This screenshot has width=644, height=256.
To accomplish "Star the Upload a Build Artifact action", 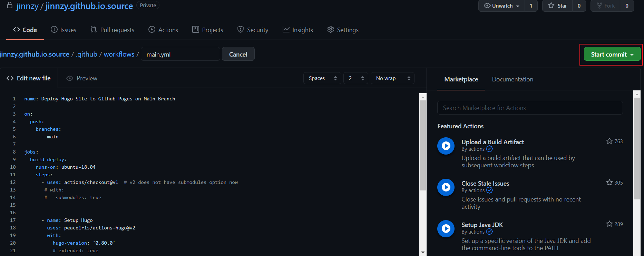I will pyautogui.click(x=609, y=141).
